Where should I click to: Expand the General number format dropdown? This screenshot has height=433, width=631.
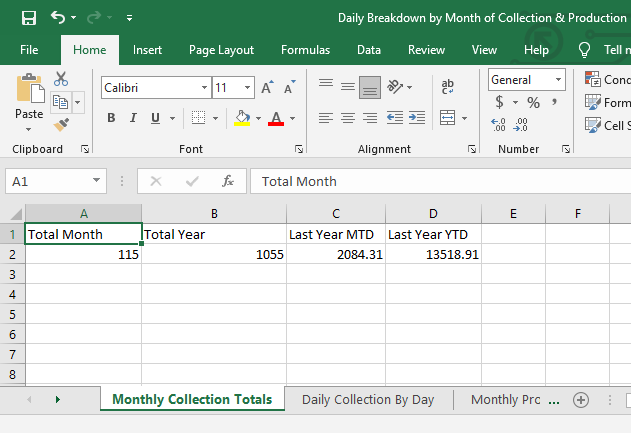[557, 80]
